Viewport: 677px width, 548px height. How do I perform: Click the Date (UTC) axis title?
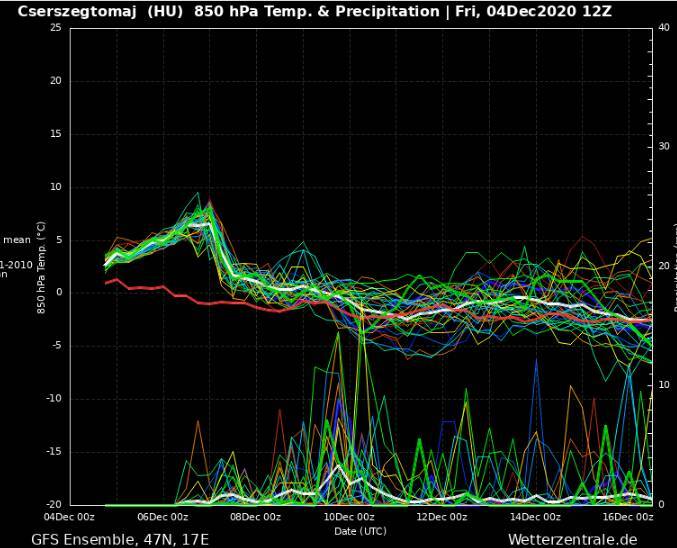[359, 531]
